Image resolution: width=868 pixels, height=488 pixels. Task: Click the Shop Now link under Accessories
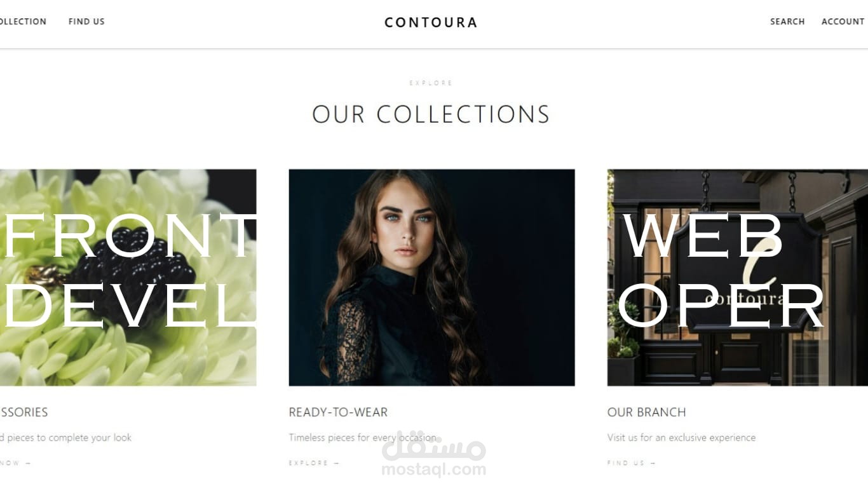10,463
